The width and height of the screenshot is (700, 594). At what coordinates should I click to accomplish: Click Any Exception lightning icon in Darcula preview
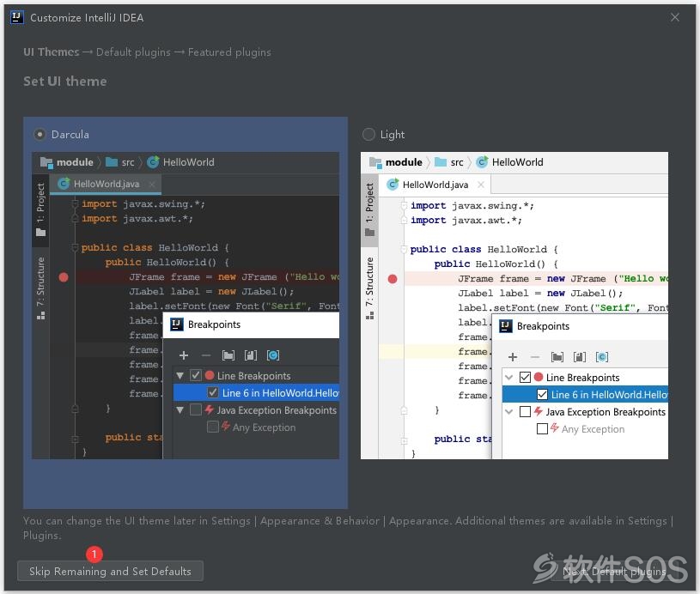[226, 427]
